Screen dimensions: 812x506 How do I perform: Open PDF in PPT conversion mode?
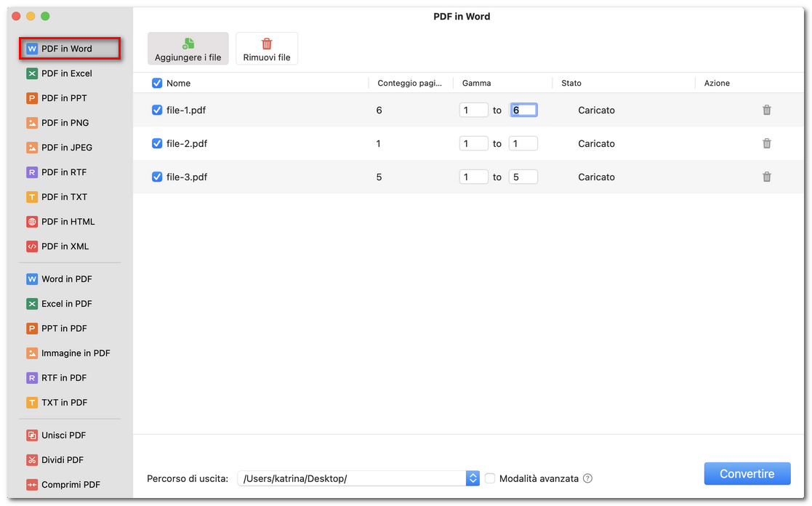point(68,97)
